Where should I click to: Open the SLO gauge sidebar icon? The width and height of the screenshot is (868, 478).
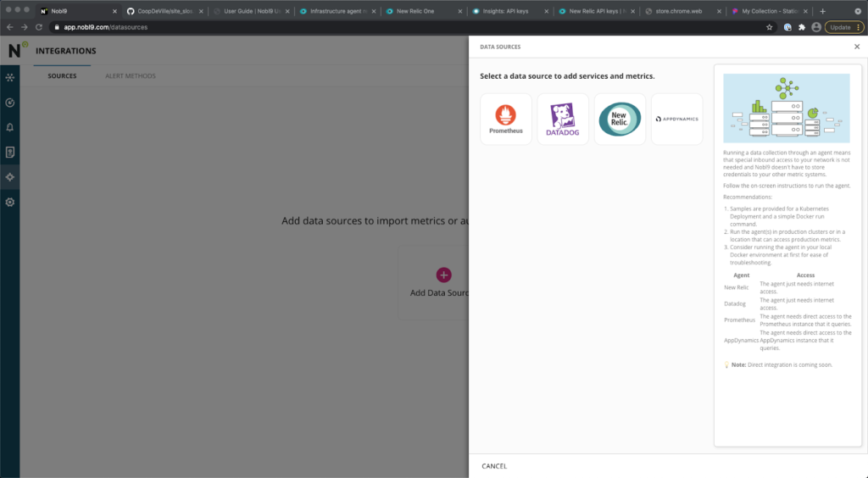10,103
